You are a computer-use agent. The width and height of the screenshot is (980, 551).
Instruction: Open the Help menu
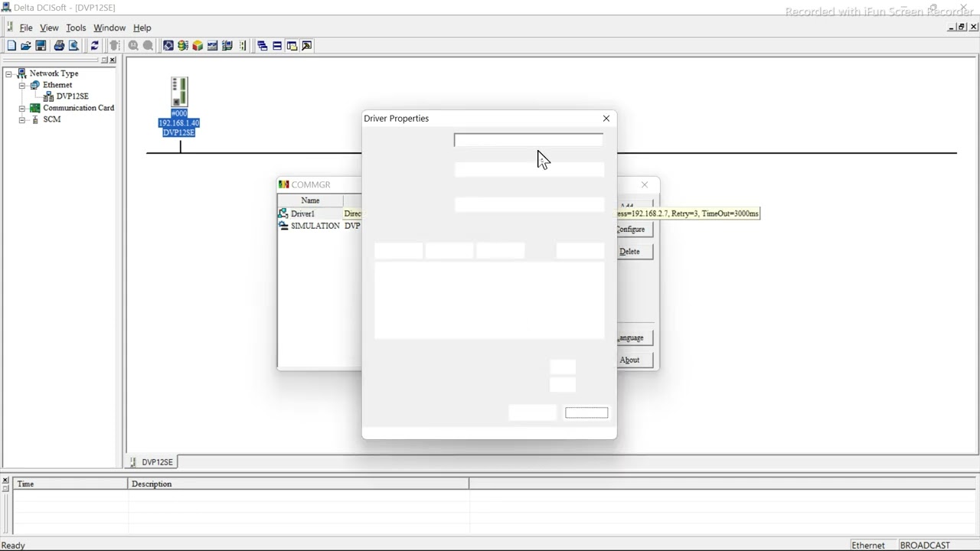pyautogui.click(x=142, y=28)
